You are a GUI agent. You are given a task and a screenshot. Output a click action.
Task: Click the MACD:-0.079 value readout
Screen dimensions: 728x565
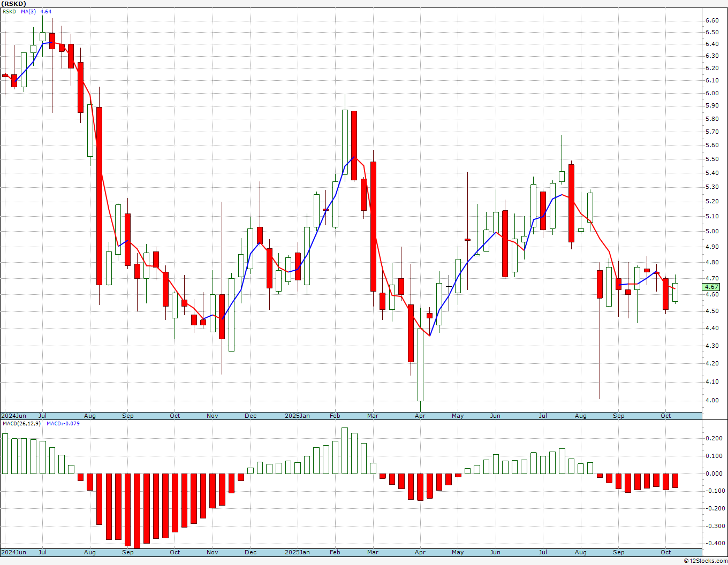click(x=63, y=424)
